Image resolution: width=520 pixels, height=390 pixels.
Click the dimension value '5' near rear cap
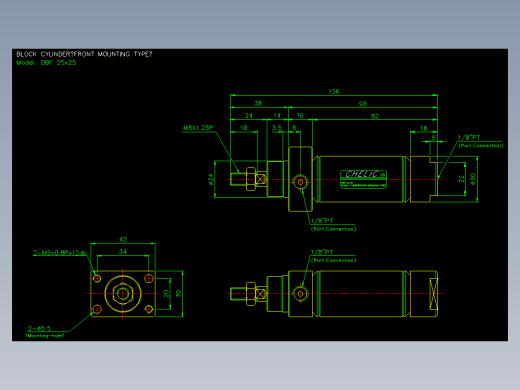(x=434, y=137)
